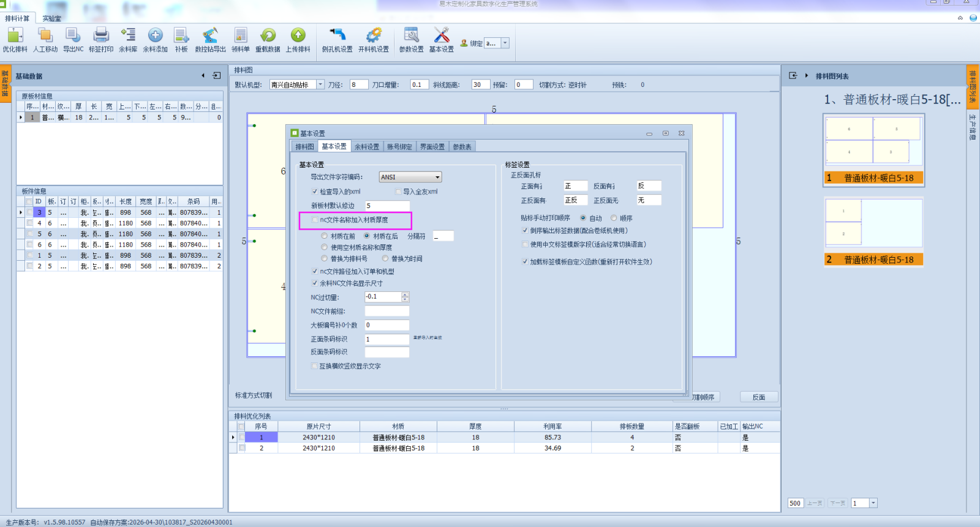Expand the 默认机型 machine dropdown

click(x=320, y=84)
